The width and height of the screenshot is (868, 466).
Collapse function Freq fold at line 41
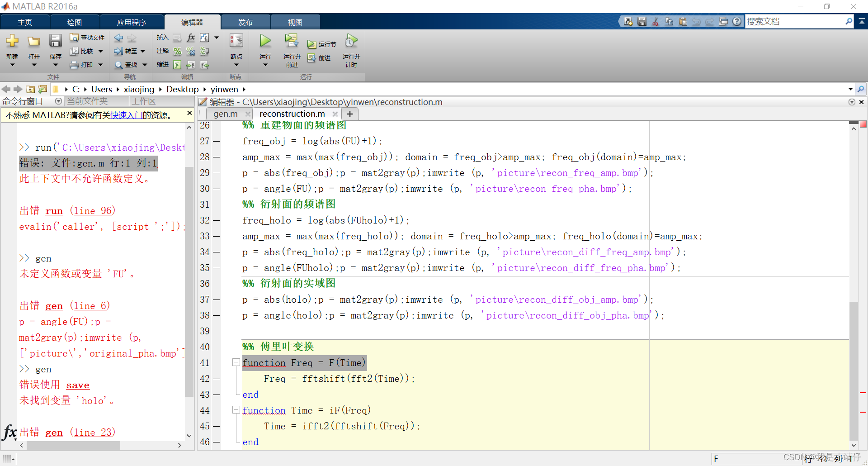236,362
